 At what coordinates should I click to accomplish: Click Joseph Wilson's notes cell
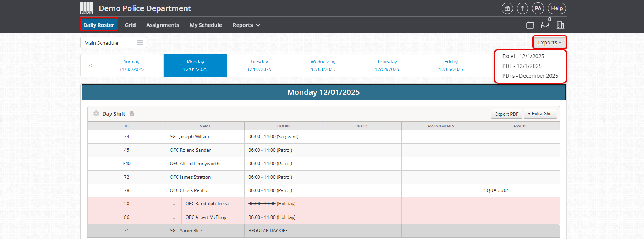pos(362,137)
